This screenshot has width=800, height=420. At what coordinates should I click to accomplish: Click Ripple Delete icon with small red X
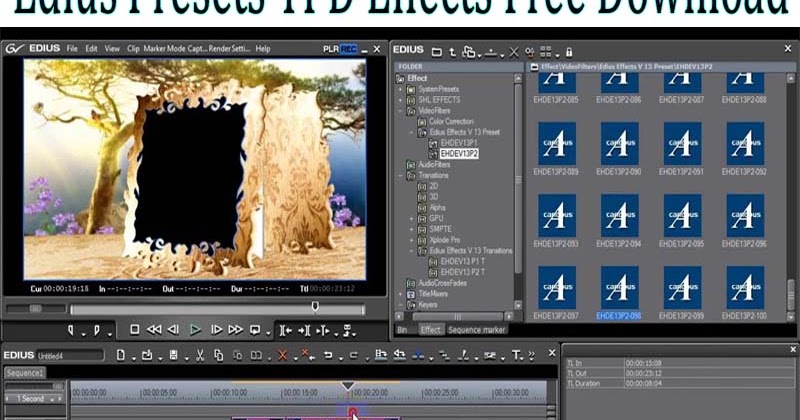307,355
